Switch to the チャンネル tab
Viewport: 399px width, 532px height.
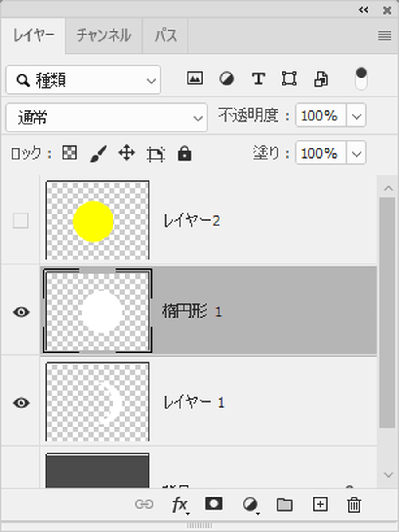(x=104, y=35)
